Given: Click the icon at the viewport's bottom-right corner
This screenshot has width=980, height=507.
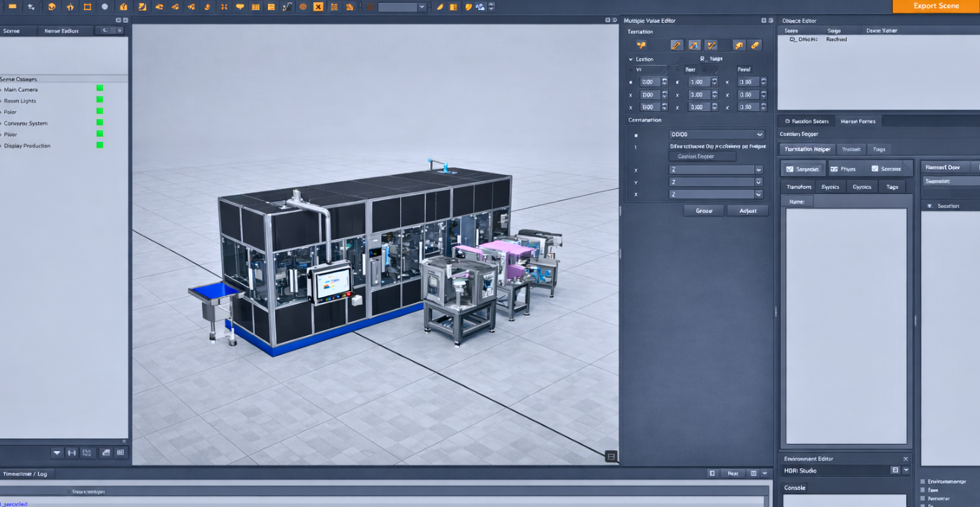Looking at the screenshot, I should pyautogui.click(x=610, y=456).
